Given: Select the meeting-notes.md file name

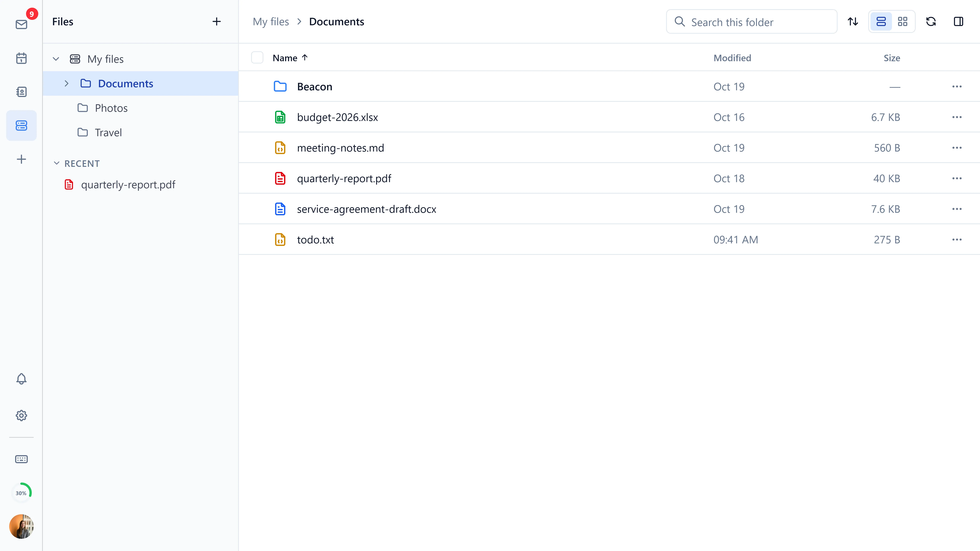Looking at the screenshot, I should [x=341, y=148].
